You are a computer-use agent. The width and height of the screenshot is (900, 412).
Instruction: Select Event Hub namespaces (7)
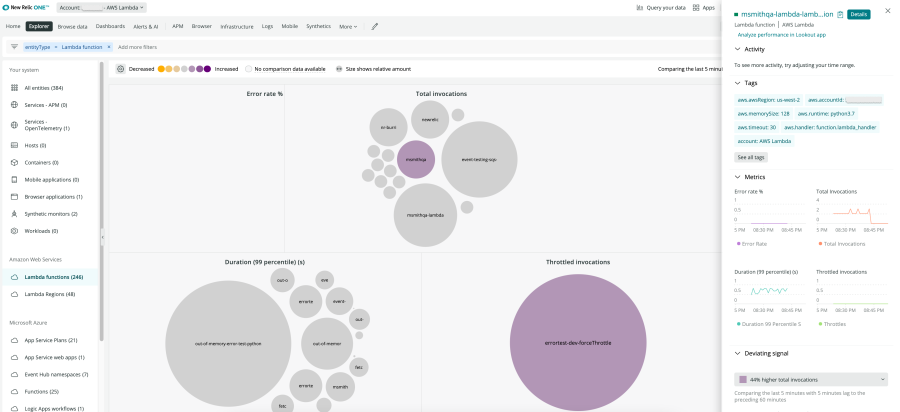(56, 375)
